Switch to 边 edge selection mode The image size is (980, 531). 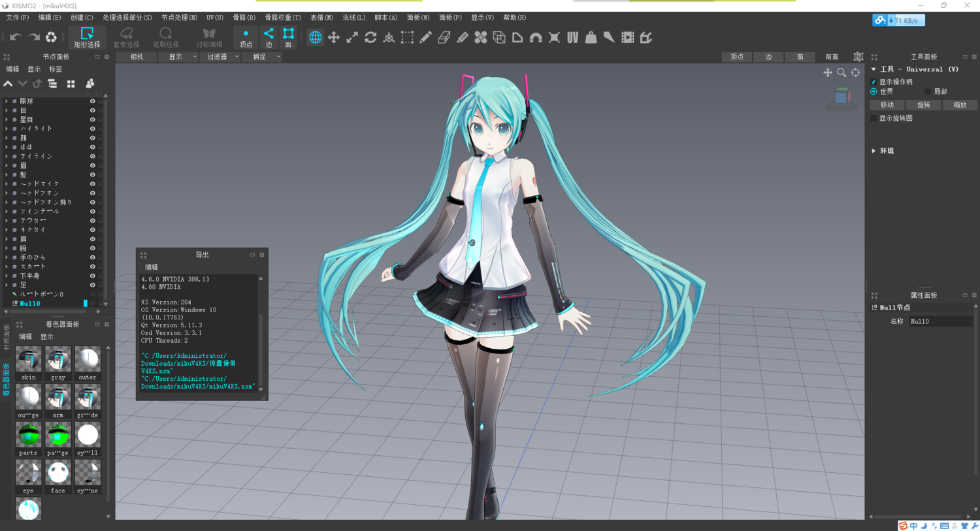tap(269, 37)
